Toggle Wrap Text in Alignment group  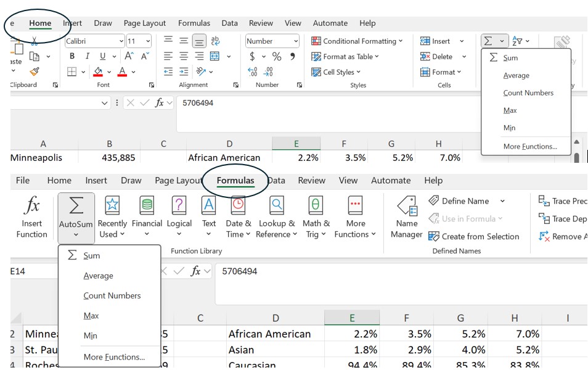point(215,41)
